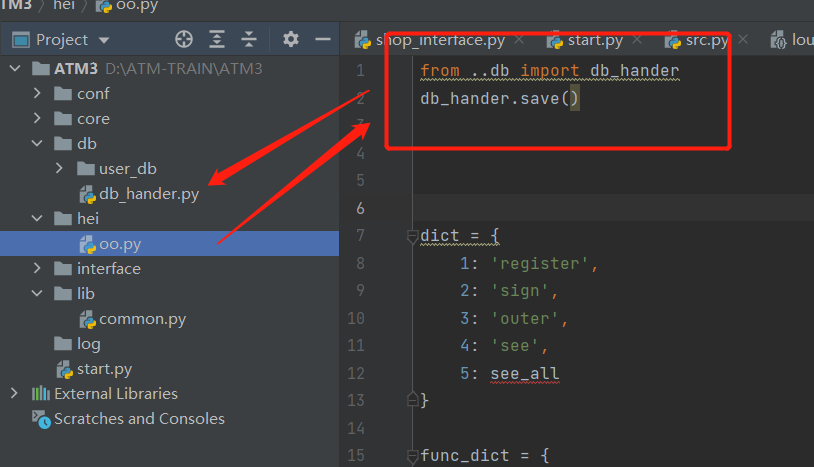Click the conf folder icon
814x467 pixels.
click(x=63, y=93)
